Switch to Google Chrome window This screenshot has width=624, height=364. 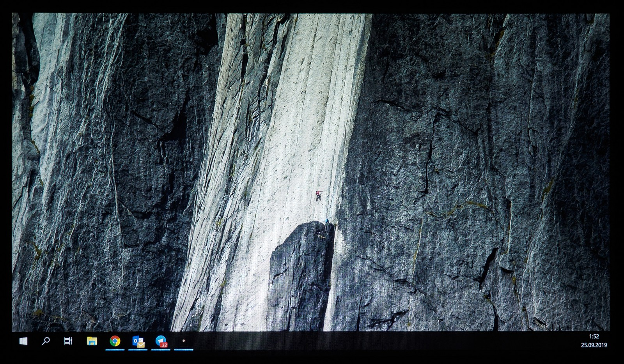pos(115,341)
